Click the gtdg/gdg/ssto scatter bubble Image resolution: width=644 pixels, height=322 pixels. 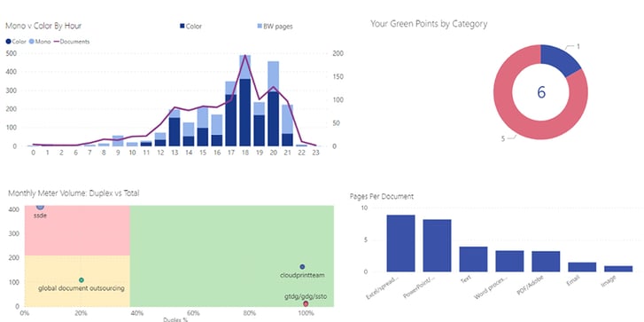pos(306,304)
